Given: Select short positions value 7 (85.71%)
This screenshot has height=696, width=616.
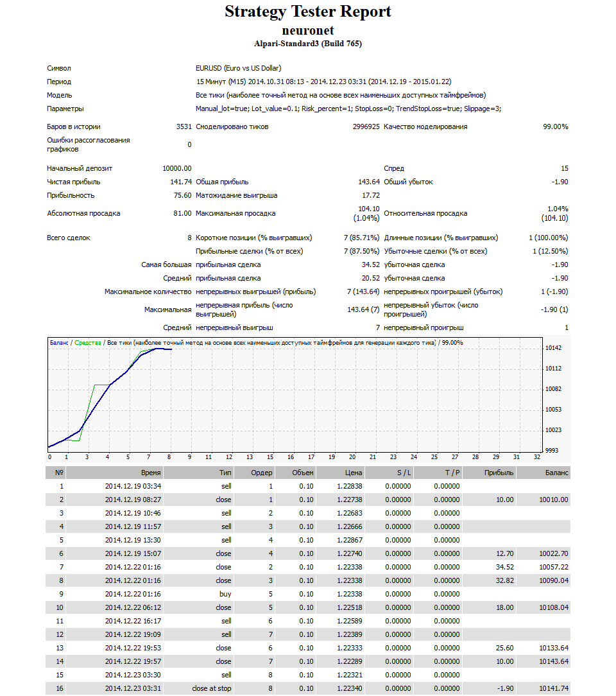Looking at the screenshot, I should (x=361, y=238).
